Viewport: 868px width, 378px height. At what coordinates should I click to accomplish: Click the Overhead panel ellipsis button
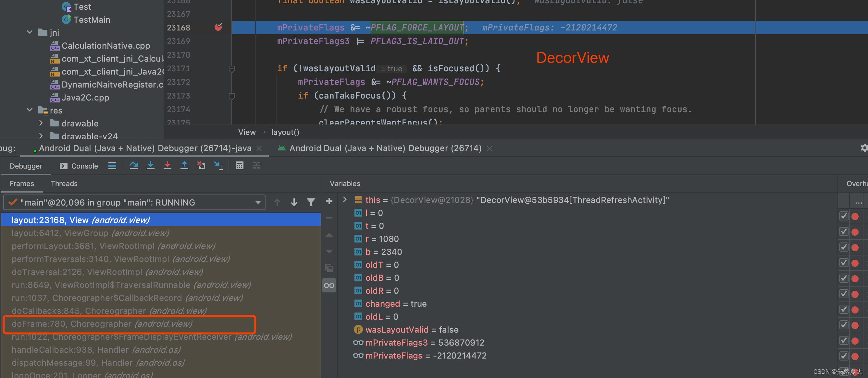pyautogui.click(x=858, y=202)
